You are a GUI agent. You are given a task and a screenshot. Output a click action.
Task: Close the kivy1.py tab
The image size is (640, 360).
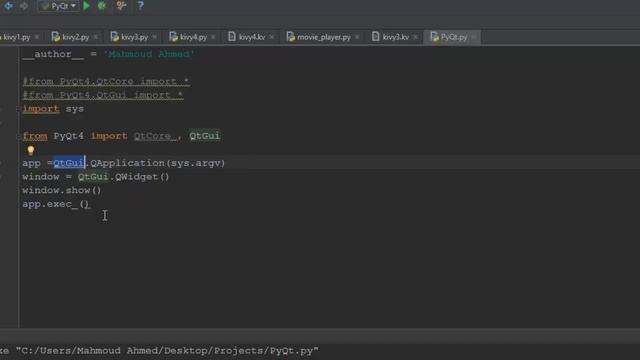37,37
